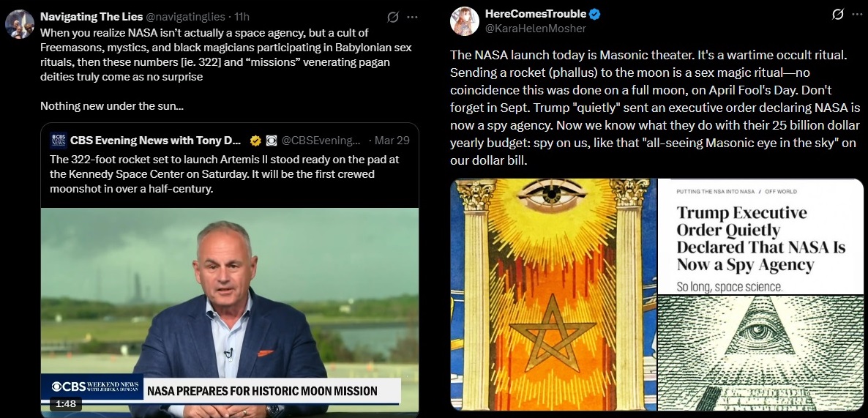
Task: Open the @KaraHelenMosher handle
Action: (x=535, y=29)
